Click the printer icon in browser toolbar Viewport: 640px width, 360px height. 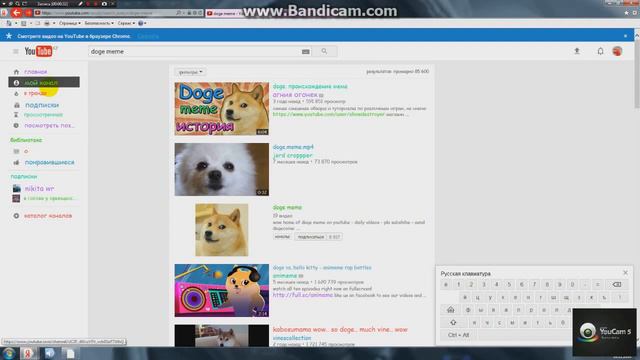point(47,23)
